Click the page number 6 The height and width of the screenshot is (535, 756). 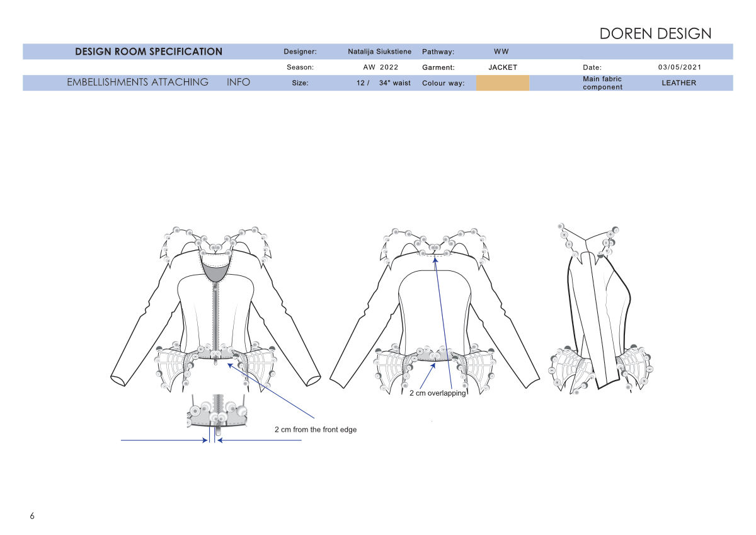tap(32, 516)
